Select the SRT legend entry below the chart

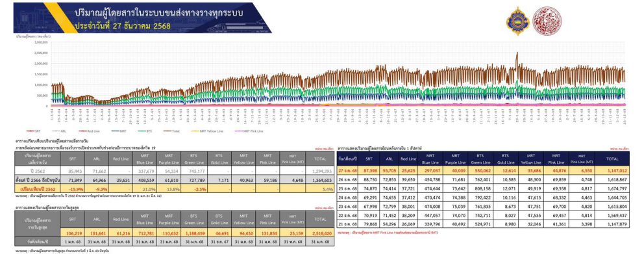click(x=32, y=131)
